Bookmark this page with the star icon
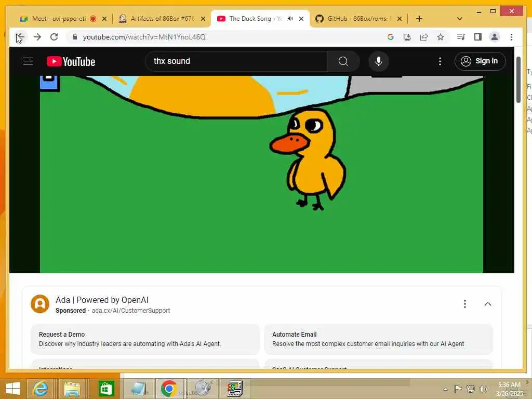This screenshot has height=399, width=532. [x=441, y=37]
